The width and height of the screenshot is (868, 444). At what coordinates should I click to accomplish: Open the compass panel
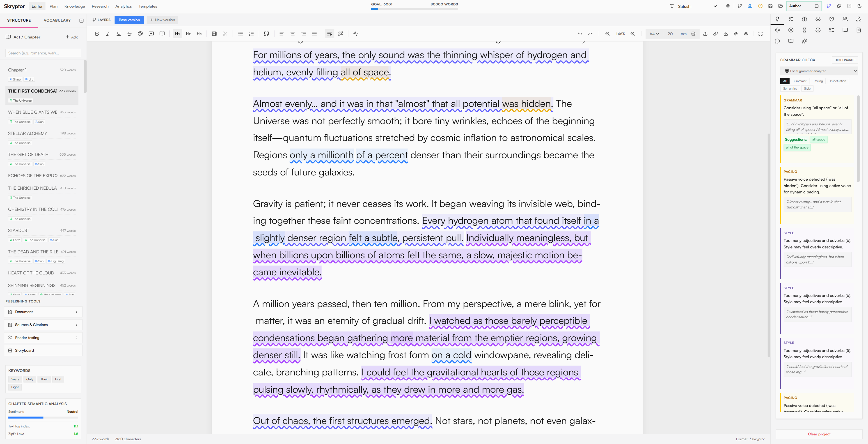pyautogui.click(x=791, y=30)
